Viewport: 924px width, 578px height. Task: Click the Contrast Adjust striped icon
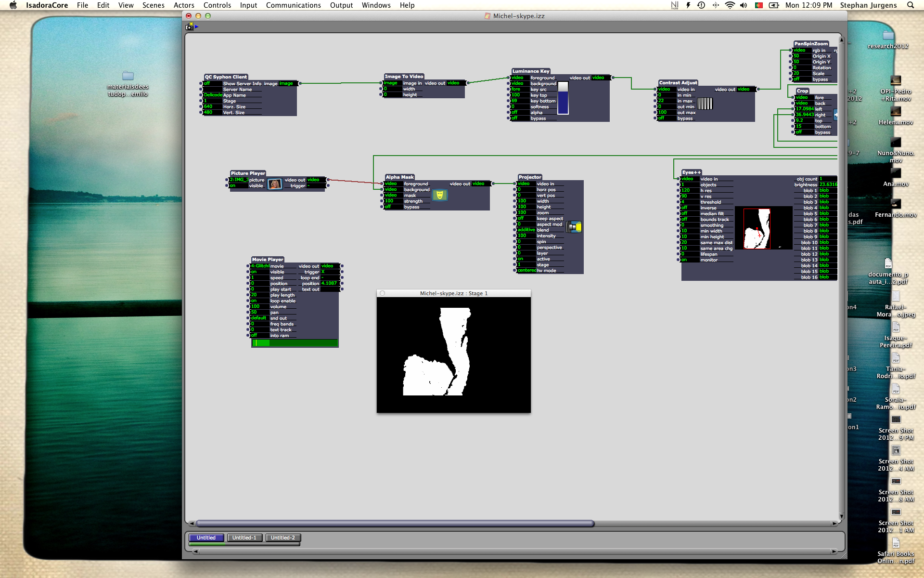705,104
